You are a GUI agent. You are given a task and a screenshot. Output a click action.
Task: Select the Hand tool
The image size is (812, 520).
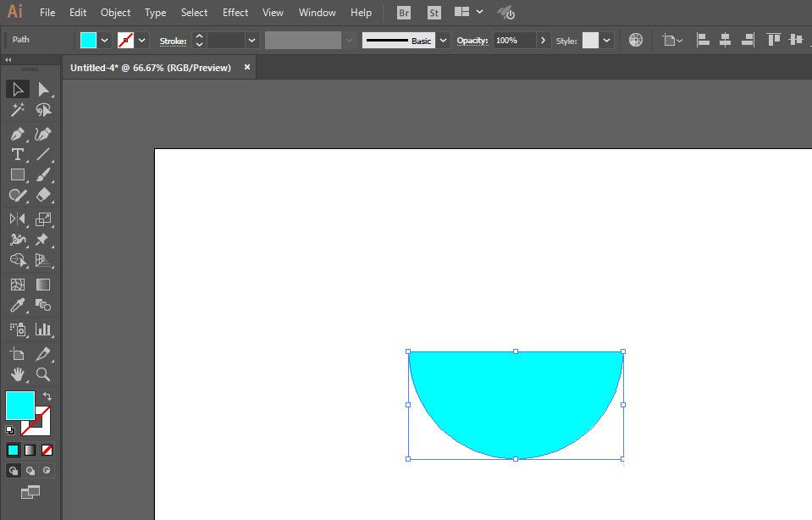coord(18,374)
